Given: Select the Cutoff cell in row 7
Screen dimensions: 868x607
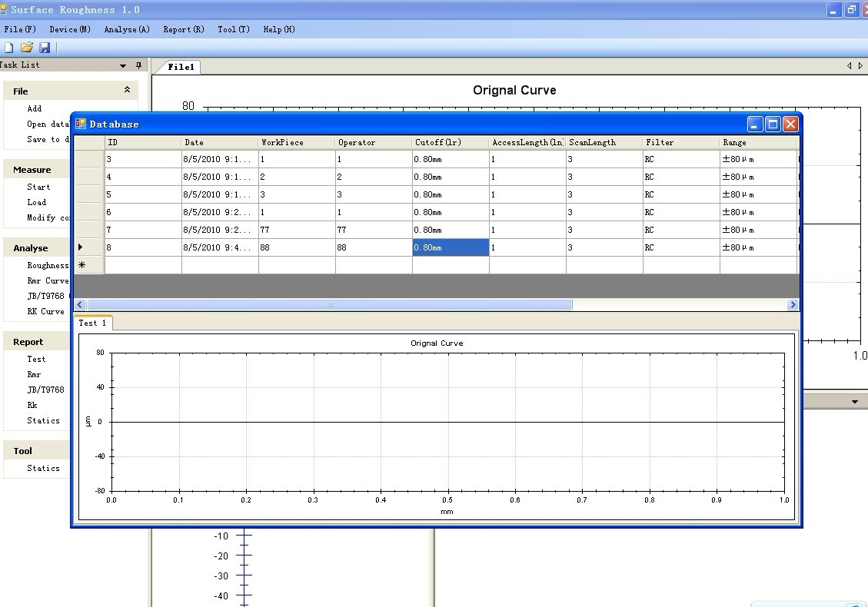Looking at the screenshot, I should pyautogui.click(x=451, y=230).
